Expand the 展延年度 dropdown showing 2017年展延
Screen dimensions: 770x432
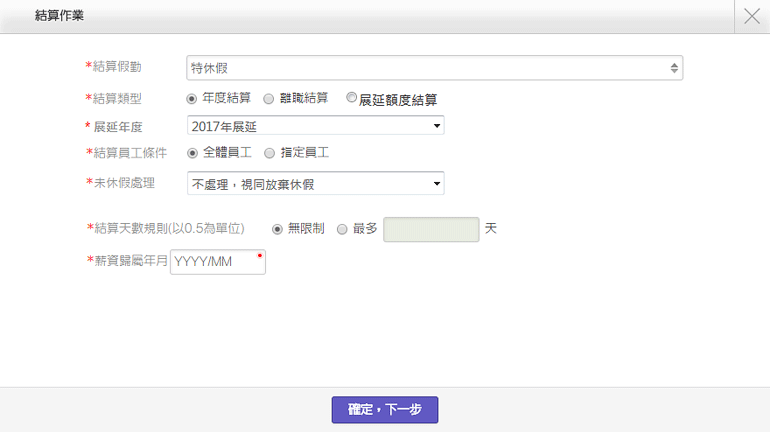point(315,126)
